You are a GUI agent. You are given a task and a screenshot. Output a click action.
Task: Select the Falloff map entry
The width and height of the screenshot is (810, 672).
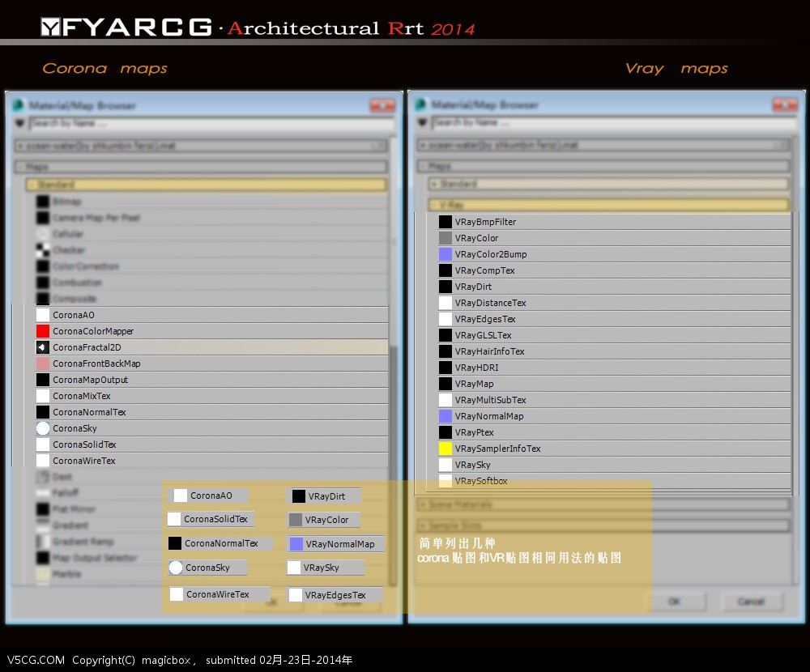(x=211, y=493)
